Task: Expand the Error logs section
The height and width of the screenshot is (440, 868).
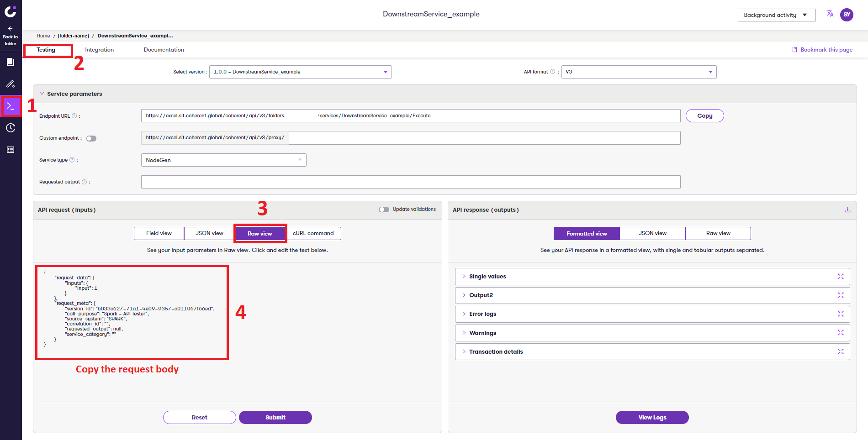Action: (482, 314)
